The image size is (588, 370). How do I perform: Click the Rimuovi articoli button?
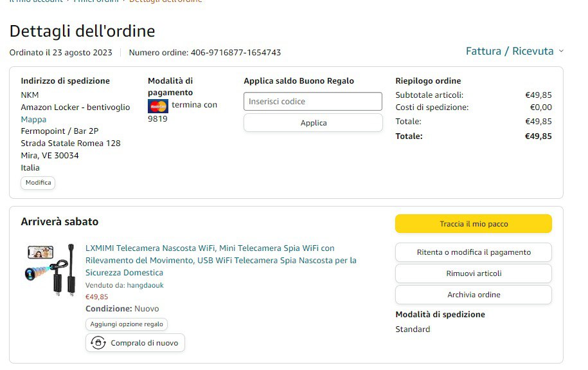click(x=474, y=273)
